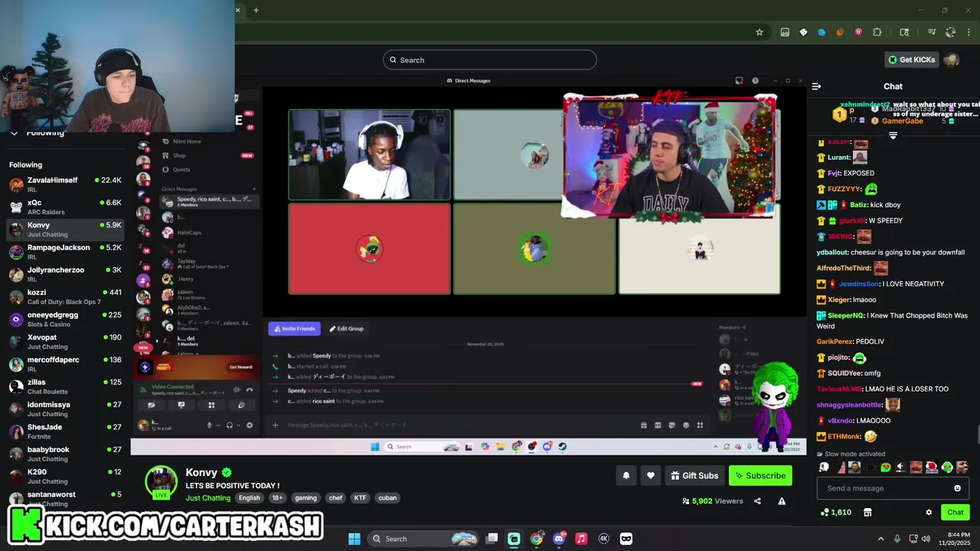980x551 pixels.
Task: Expand the gift leaderboard arrow in chat
Action: pos(893,135)
